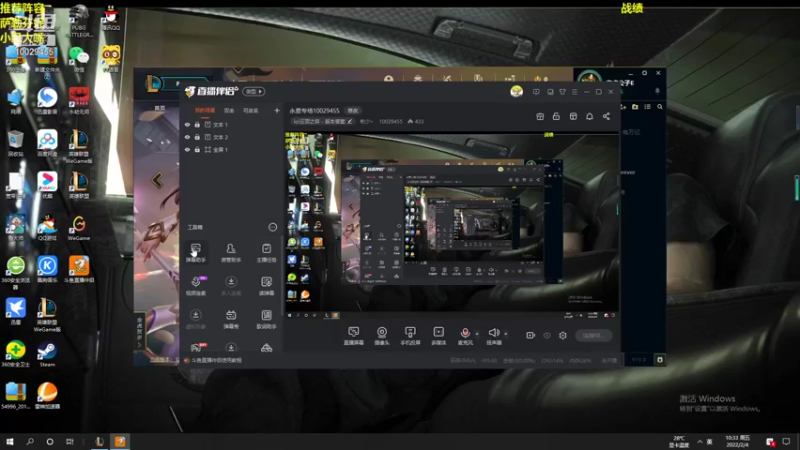800x450 pixels.
Task: Open the 视频连麦 tool icon
Action: pyautogui.click(x=195, y=286)
